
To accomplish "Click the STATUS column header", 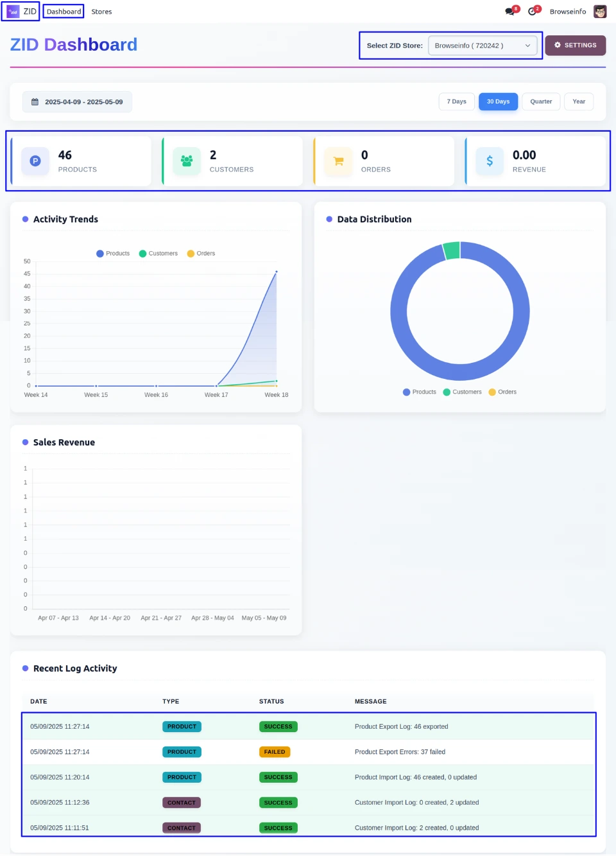I will (x=271, y=701).
